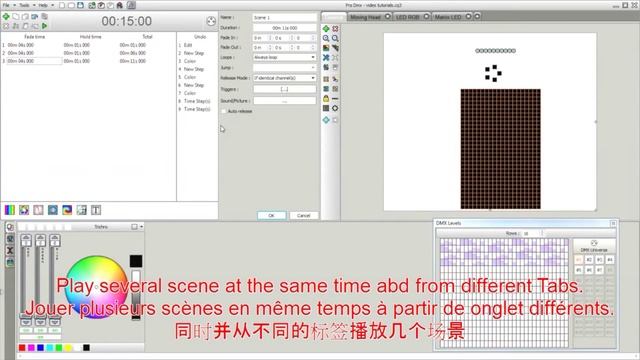Click the green add step icon
The height and width of the screenshot is (360, 640).
click(6, 17)
